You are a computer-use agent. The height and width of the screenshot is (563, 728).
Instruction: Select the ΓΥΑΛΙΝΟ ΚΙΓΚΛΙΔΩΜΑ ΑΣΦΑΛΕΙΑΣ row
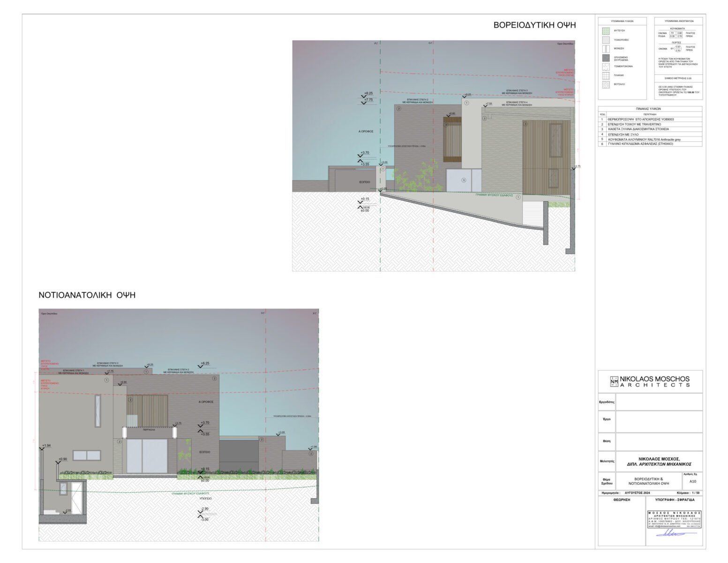pos(650,144)
